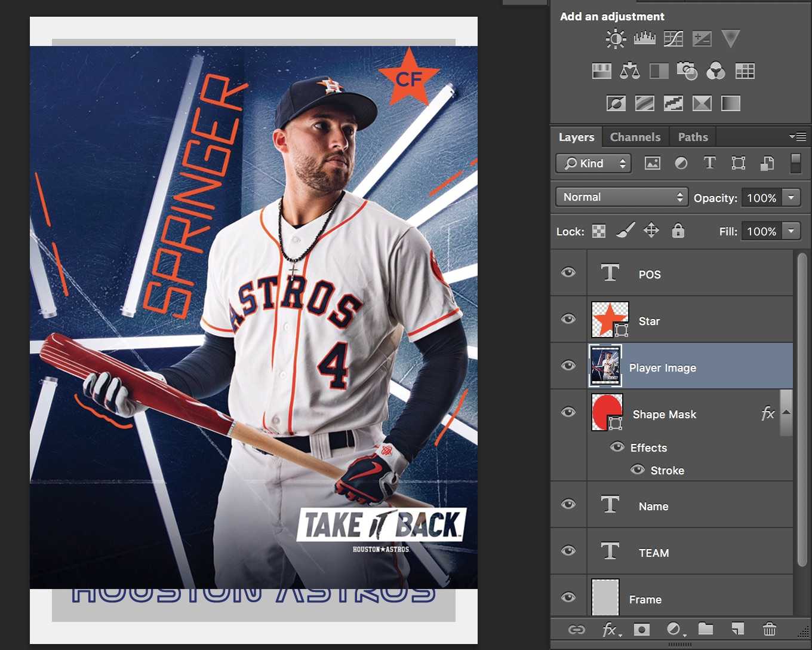Add a layer mask
The width and height of the screenshot is (812, 650).
642,629
